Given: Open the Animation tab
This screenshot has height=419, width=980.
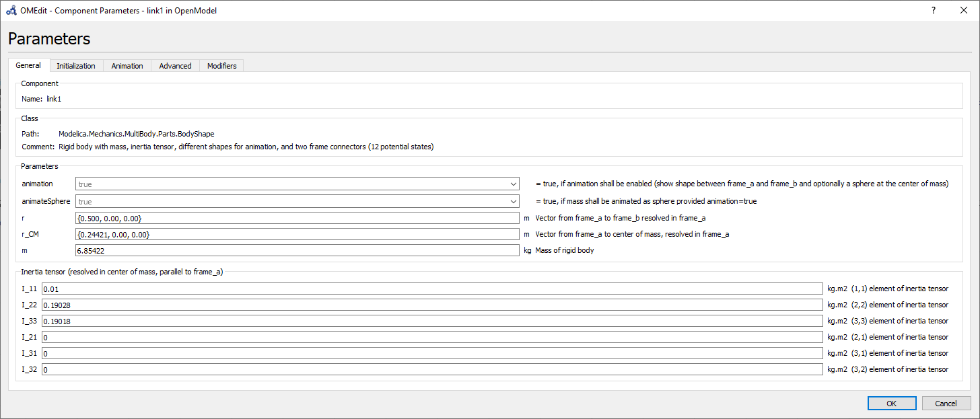Looking at the screenshot, I should click(127, 66).
